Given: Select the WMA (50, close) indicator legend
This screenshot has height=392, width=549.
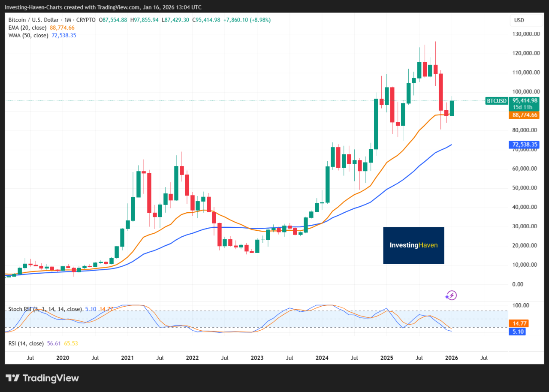Looking at the screenshot, I should (x=28, y=35).
